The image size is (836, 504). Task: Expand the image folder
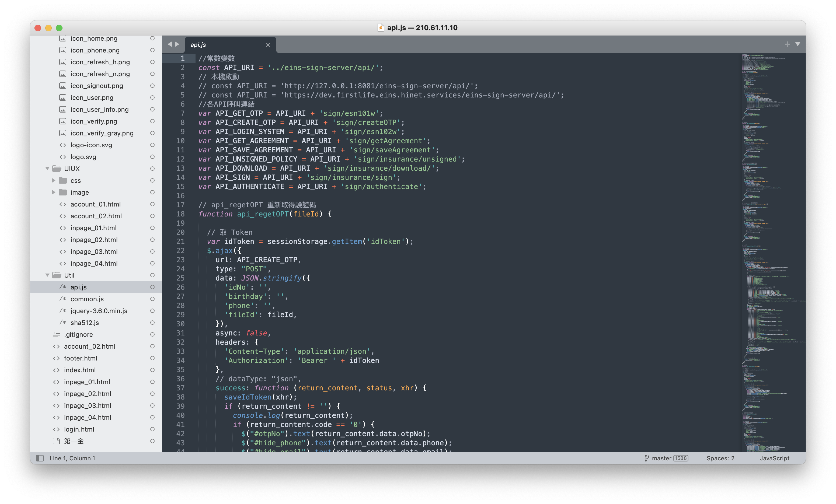pyautogui.click(x=54, y=192)
